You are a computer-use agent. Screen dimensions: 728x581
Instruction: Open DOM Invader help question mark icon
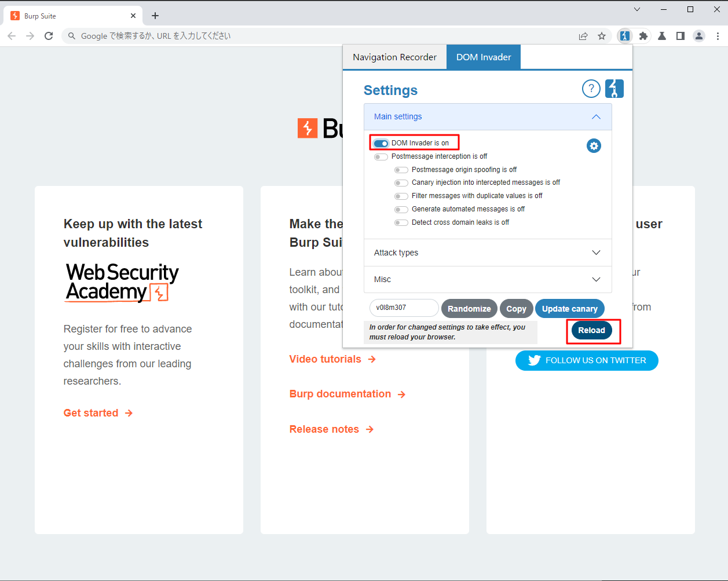[591, 89]
